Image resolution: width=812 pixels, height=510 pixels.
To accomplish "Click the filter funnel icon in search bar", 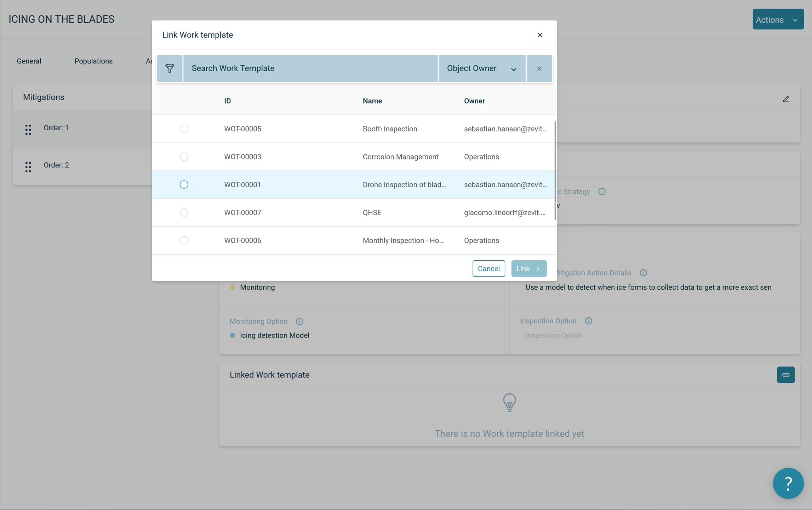I will click(170, 68).
